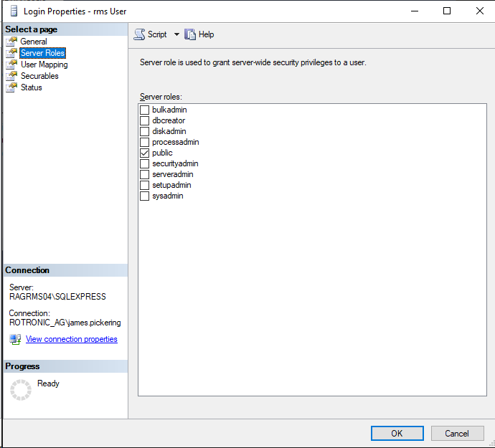Confirm with the OK button
The image size is (495, 448).
397,434
